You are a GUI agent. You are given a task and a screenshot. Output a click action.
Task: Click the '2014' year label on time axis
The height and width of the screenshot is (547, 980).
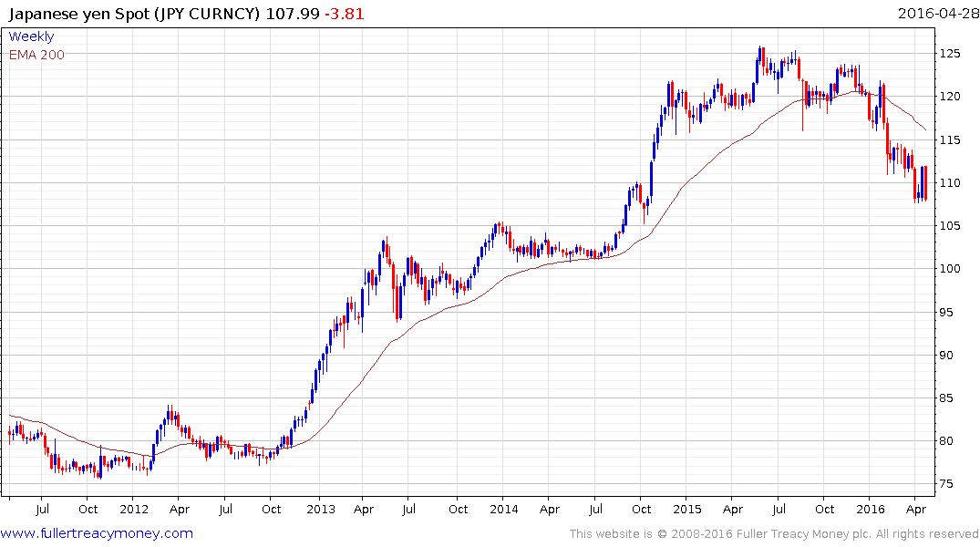click(x=504, y=509)
